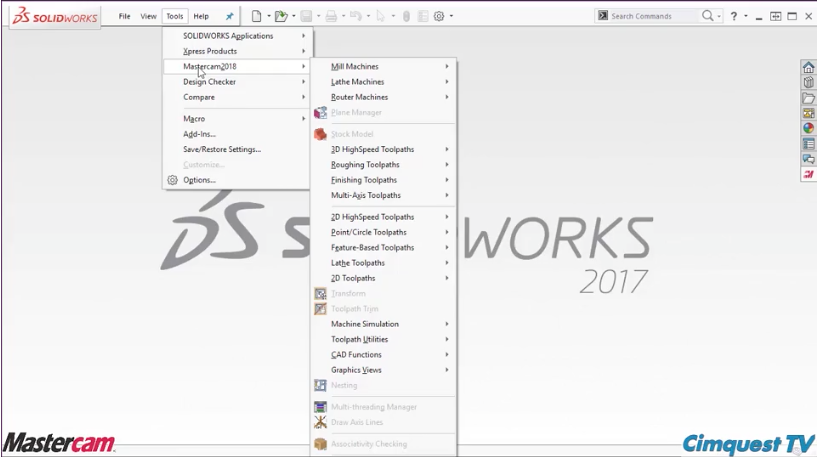
Task: Open Multi-Axis Toolpaths submenu
Action: coord(384,195)
